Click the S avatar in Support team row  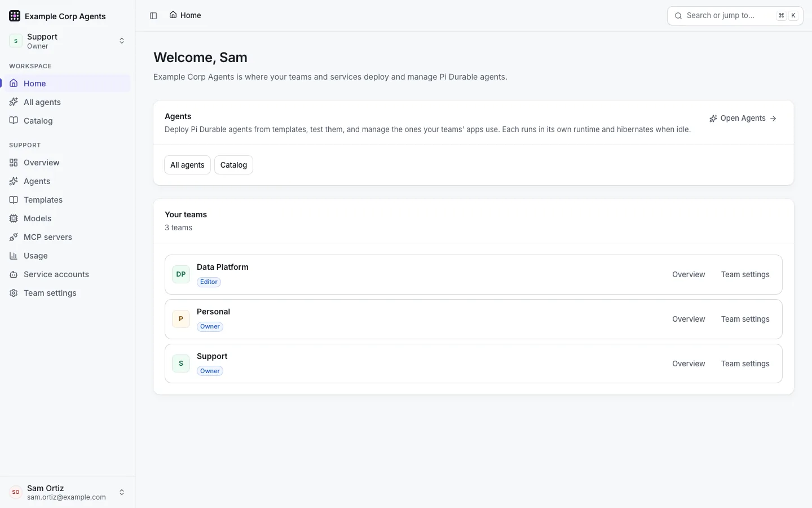[x=181, y=364]
